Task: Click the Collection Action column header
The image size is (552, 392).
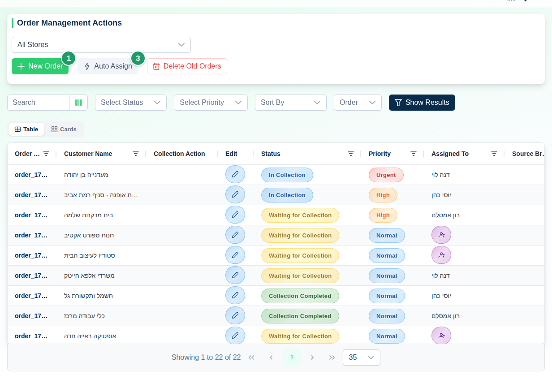Action: click(x=179, y=154)
